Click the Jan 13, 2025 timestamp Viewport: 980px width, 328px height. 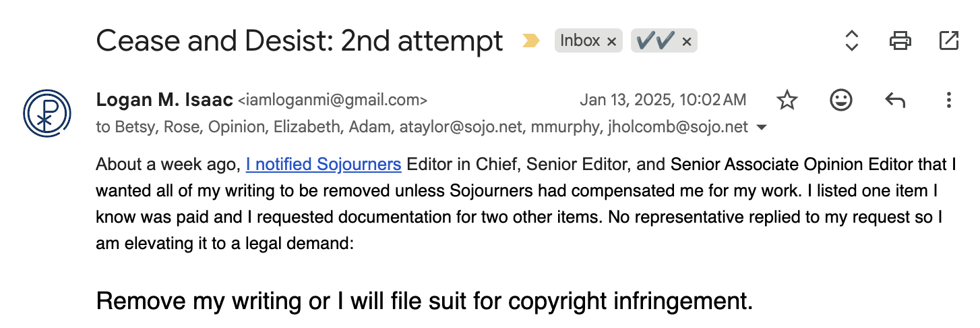663,101
